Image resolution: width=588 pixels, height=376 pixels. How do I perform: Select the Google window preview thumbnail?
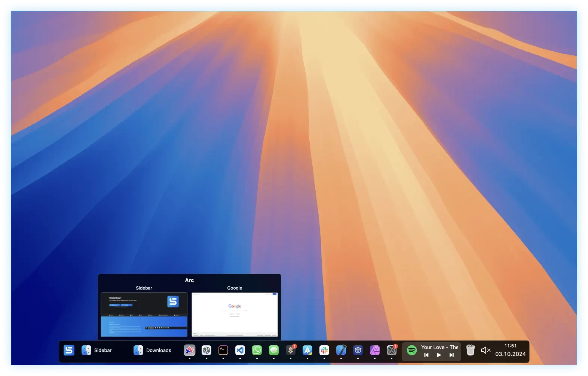pyautogui.click(x=235, y=314)
